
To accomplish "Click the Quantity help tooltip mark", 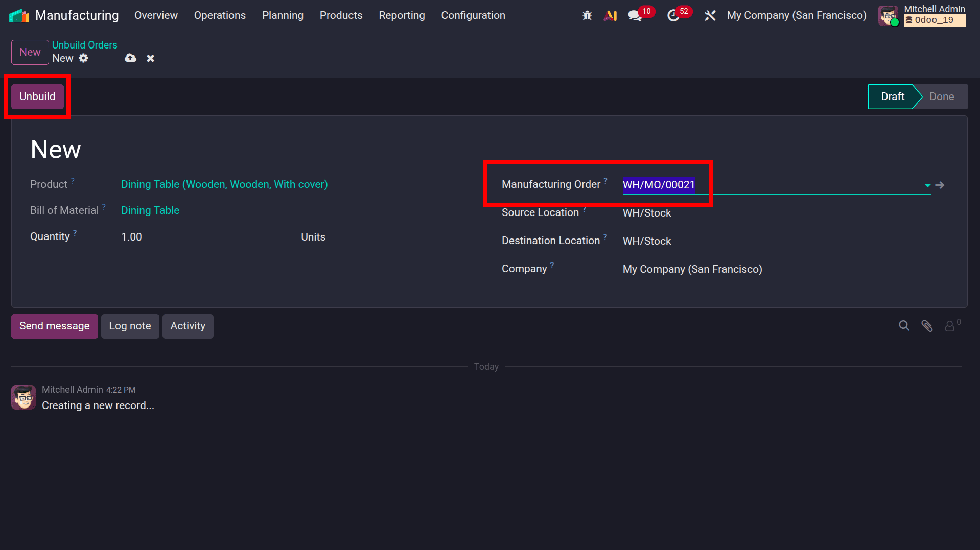I will tap(75, 232).
